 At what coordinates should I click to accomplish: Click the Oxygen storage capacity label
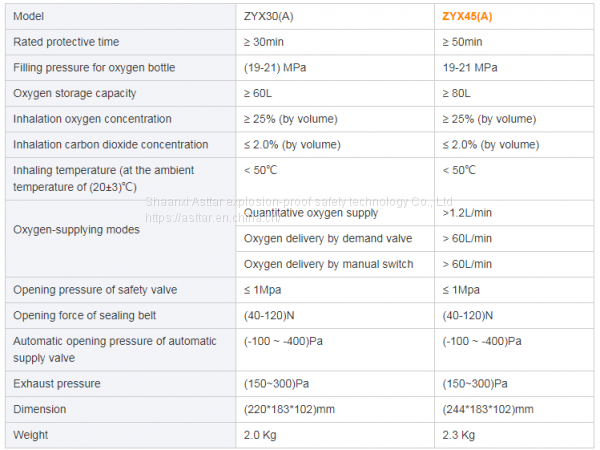tap(75, 94)
